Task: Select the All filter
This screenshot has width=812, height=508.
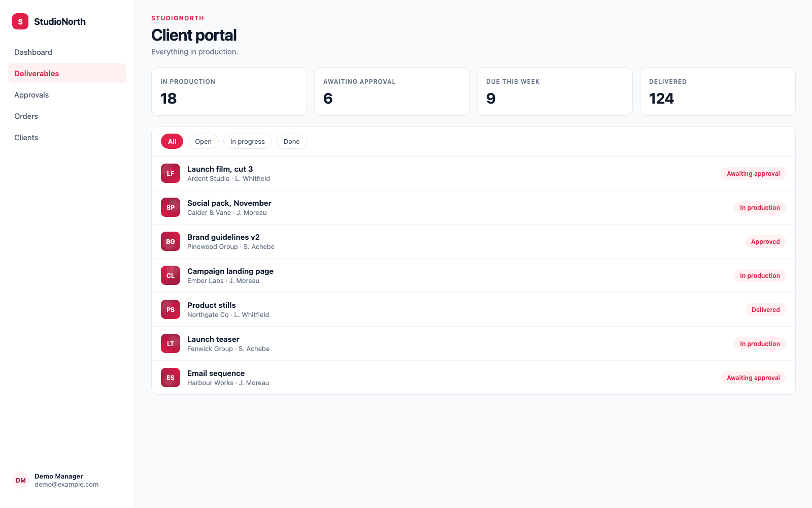Action: point(172,141)
